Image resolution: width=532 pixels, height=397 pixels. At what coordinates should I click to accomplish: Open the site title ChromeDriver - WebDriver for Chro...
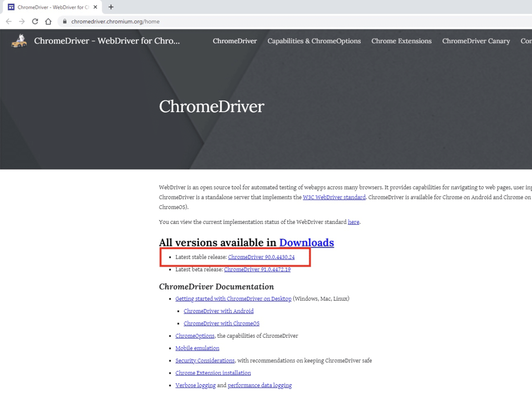tap(107, 41)
